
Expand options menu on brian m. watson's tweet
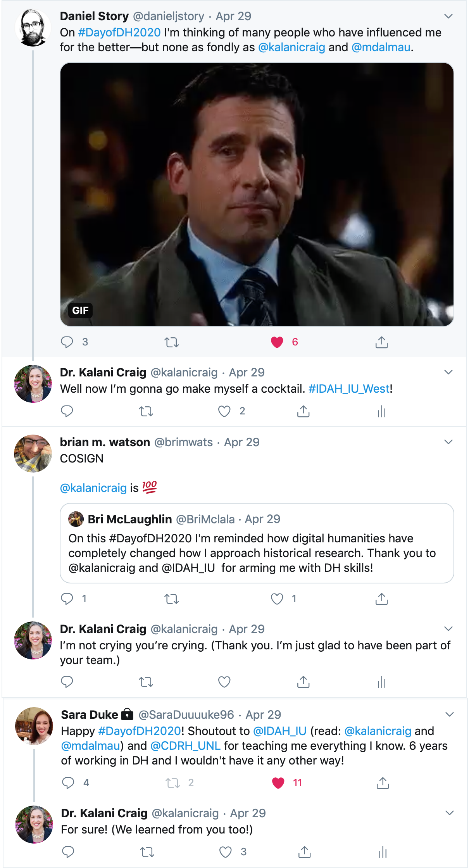[448, 442]
